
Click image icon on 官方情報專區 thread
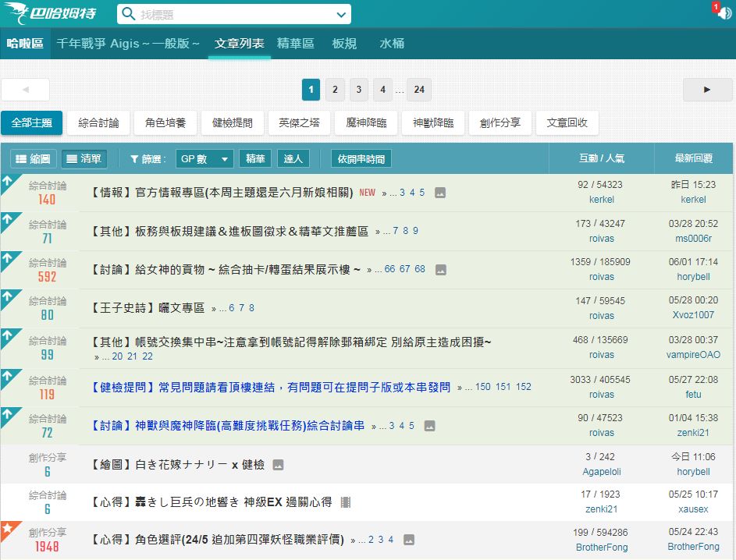[440, 193]
